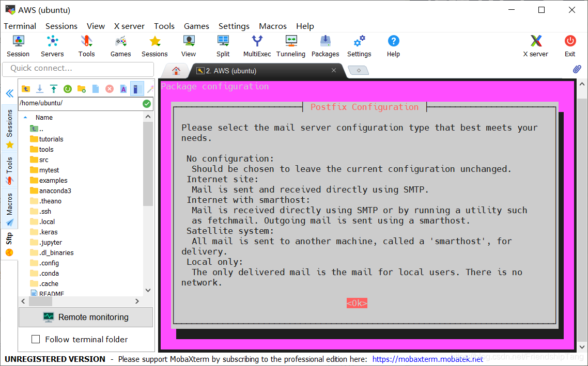
Task: Click the home tab icon
Action: coord(176,70)
